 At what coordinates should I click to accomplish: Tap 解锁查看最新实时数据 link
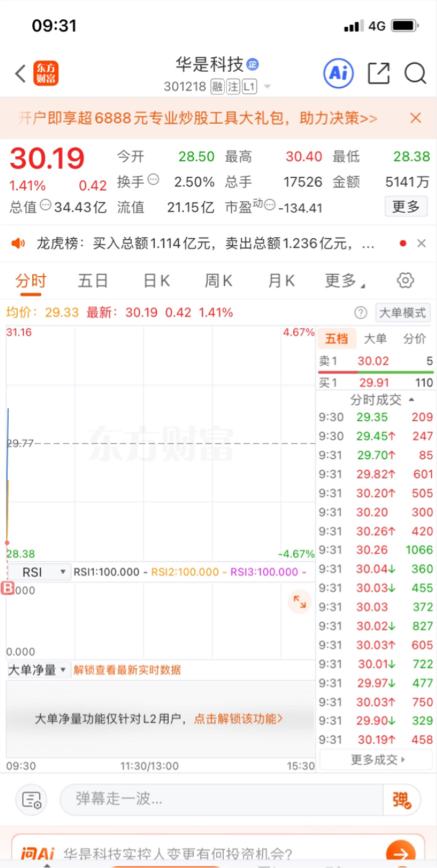(x=127, y=670)
